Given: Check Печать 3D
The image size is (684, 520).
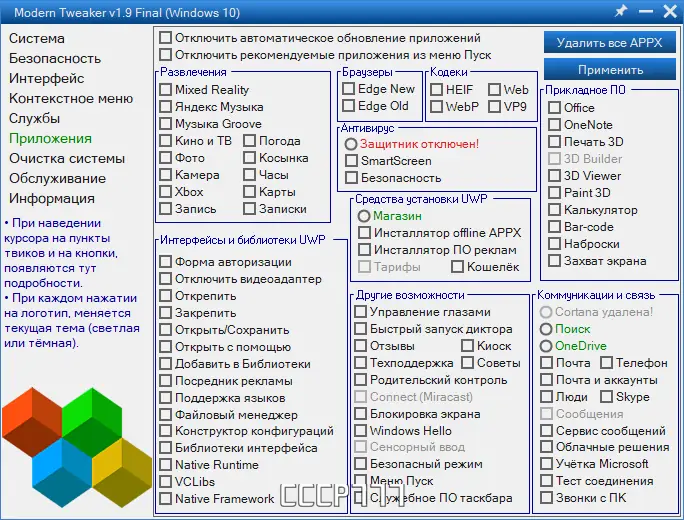Looking at the screenshot, I should click(x=554, y=141).
